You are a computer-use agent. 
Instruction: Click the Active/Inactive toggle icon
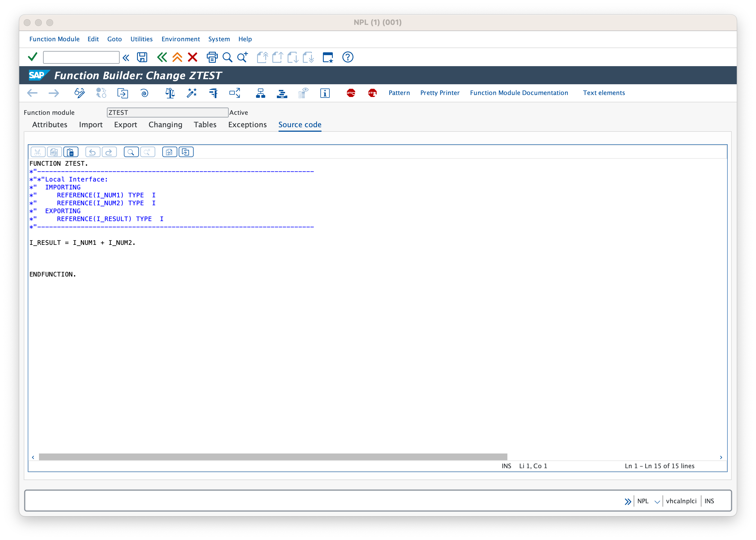[101, 93]
